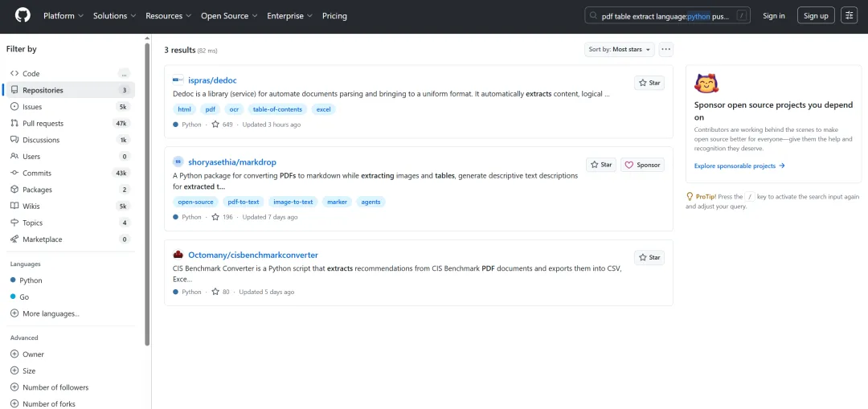Open the command palette slash icon

click(x=742, y=15)
